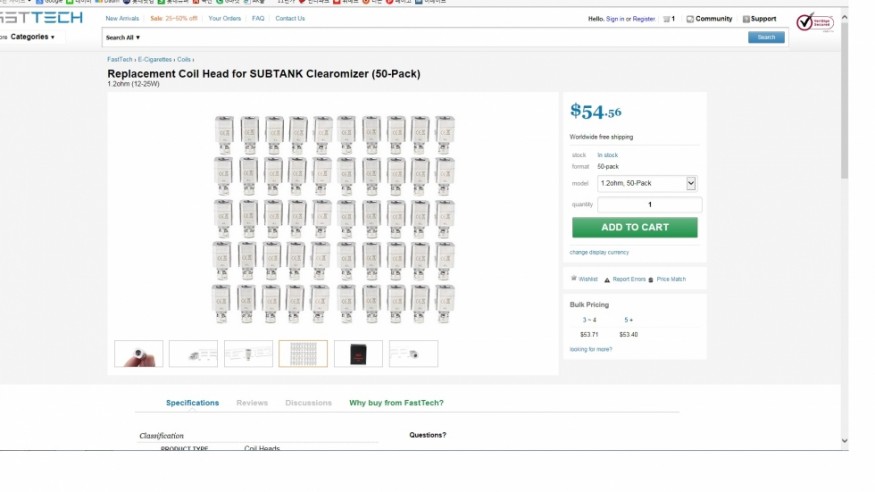Image resolution: width=875 pixels, height=492 pixels.
Task: Click the shopping cart icon
Action: (x=666, y=19)
